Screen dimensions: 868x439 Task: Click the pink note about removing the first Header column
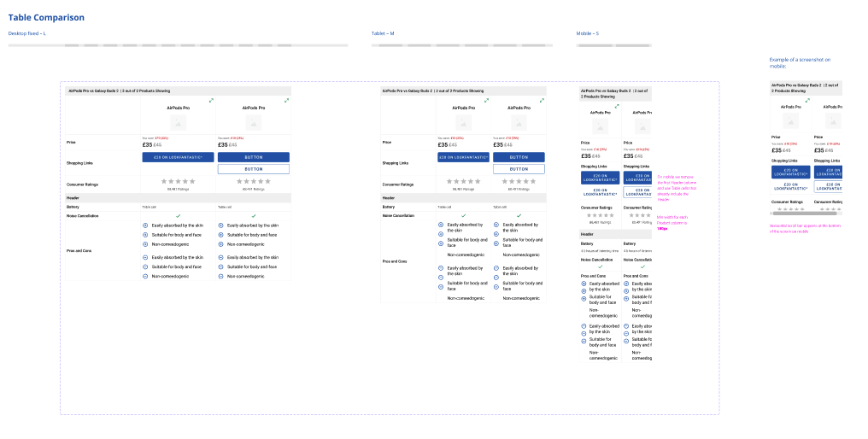point(677,188)
